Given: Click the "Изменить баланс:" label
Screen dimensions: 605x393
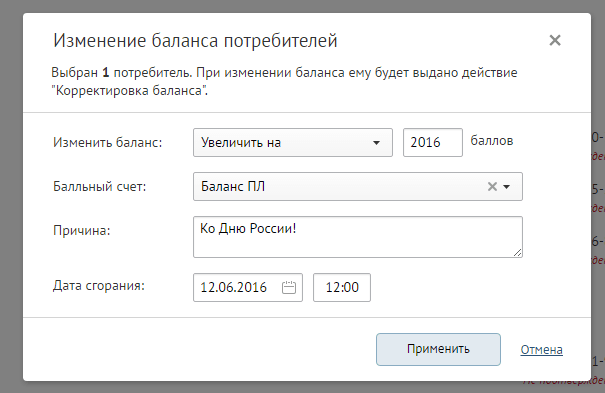Looking at the screenshot, I should point(108,143).
